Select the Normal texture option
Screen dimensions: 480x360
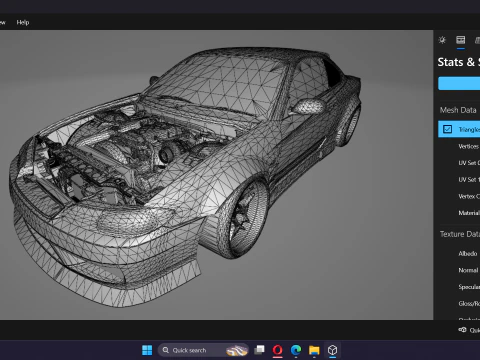pyautogui.click(x=468, y=270)
